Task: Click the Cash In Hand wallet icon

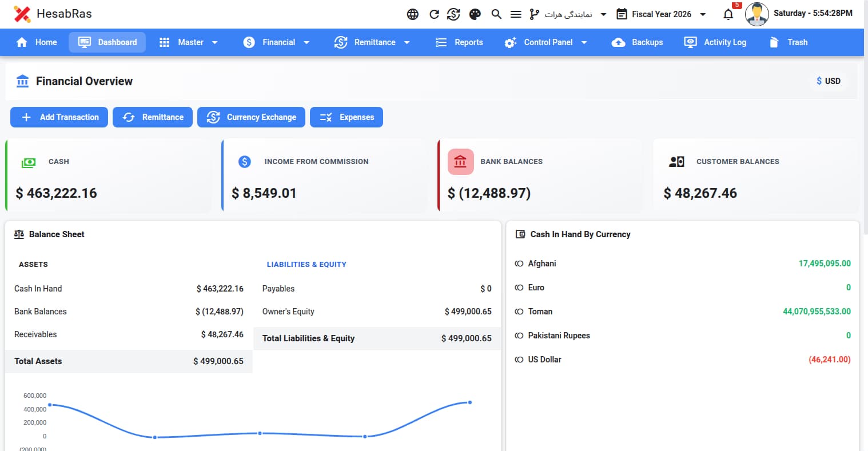Action: [x=520, y=234]
